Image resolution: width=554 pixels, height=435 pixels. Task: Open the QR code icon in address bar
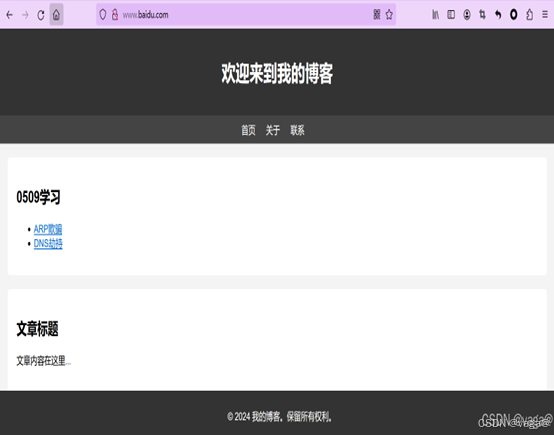tap(377, 14)
